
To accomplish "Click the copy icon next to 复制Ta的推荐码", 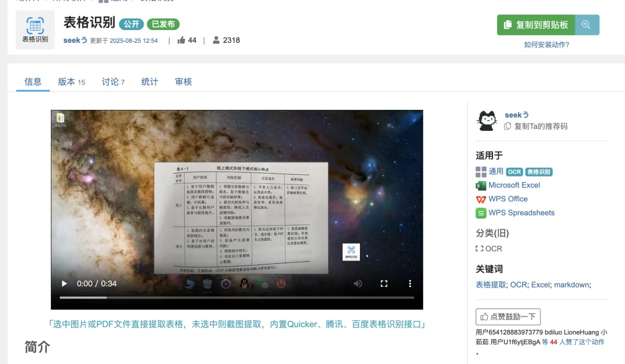I will pos(508,126).
